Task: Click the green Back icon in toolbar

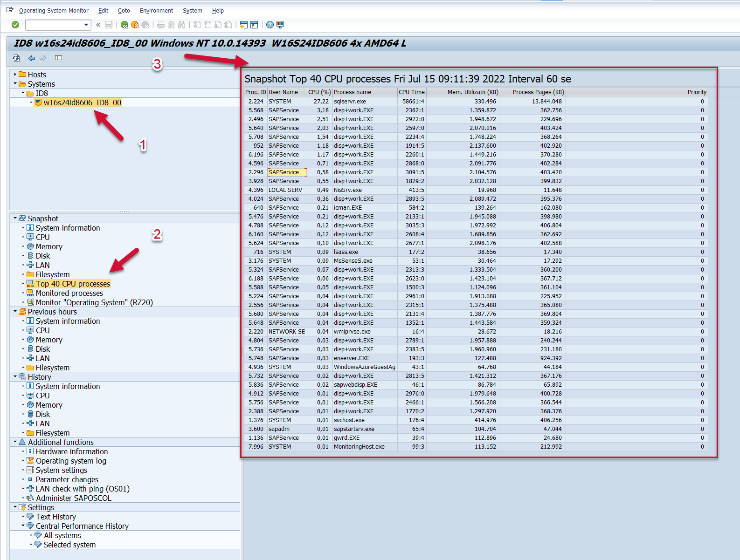Action: (124, 25)
